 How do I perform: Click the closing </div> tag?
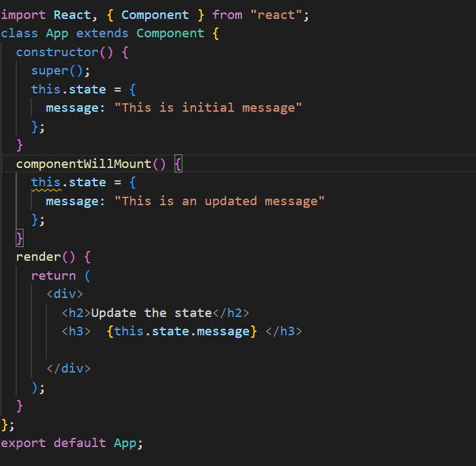pyautogui.click(x=69, y=369)
